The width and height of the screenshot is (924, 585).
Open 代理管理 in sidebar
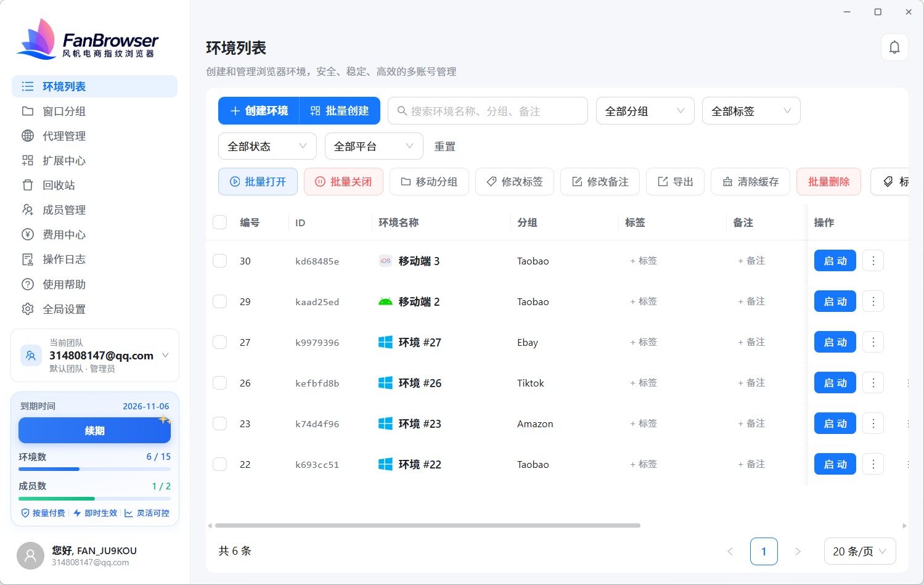pos(94,136)
